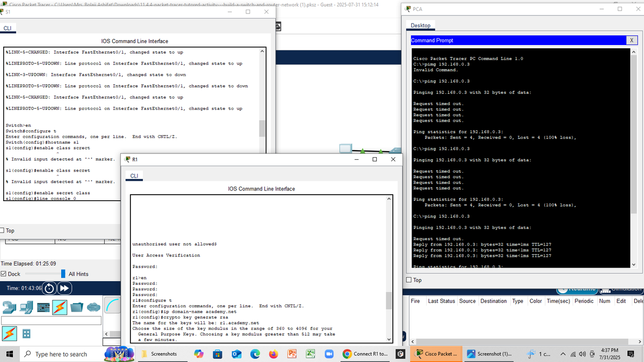Open weather widget in system tray
The width and height of the screenshot is (644, 362).
[x=538, y=354]
